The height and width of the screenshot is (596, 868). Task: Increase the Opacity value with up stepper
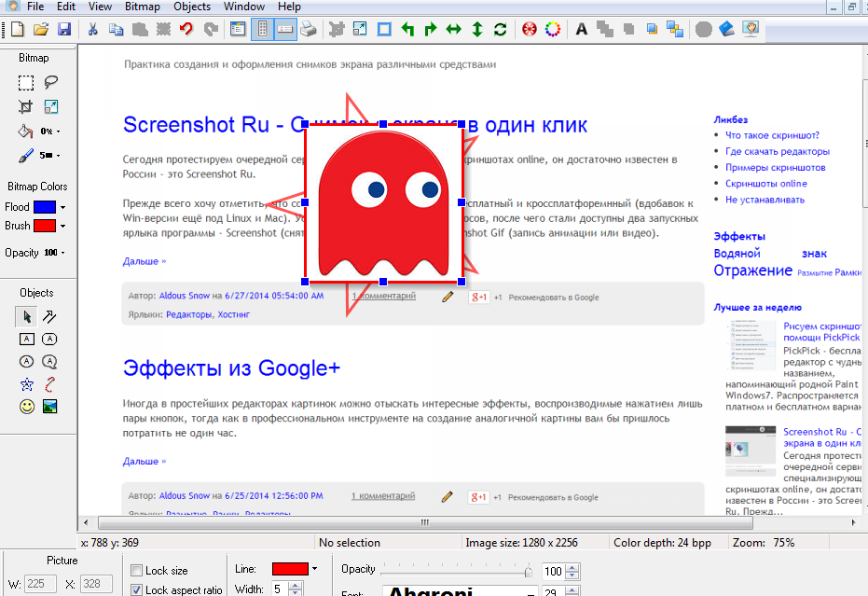(x=573, y=567)
